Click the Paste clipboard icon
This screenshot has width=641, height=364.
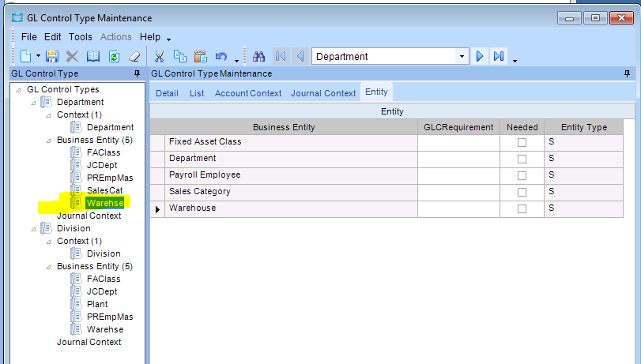pyautogui.click(x=201, y=56)
